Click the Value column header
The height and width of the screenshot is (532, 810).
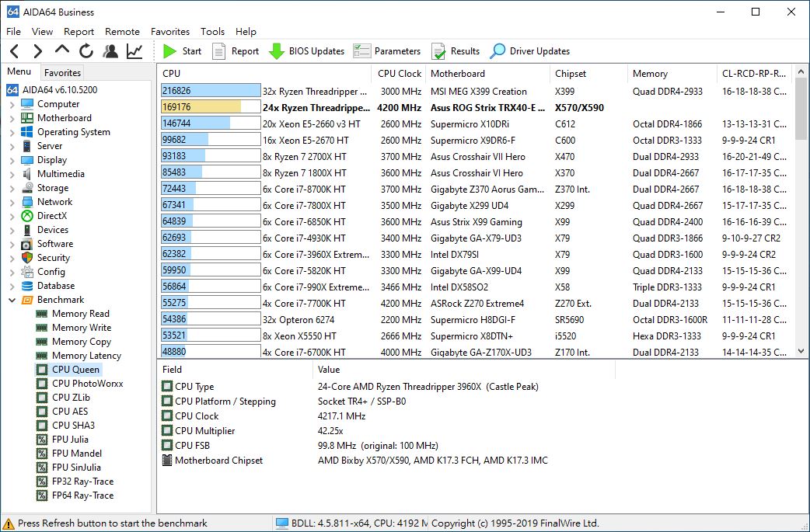[x=464, y=370]
